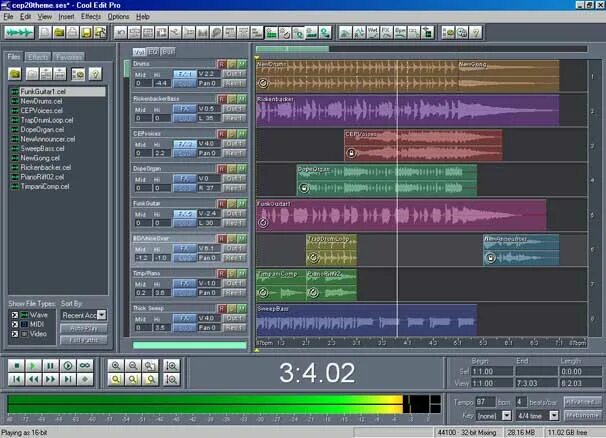Toggle the Video file type checkbox
This screenshot has width=606, height=438.
point(15,334)
